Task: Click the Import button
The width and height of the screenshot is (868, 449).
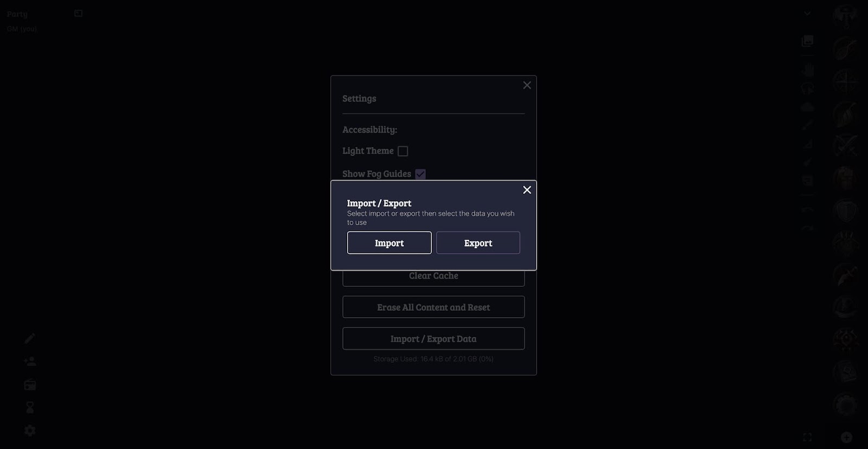Action: (389, 243)
